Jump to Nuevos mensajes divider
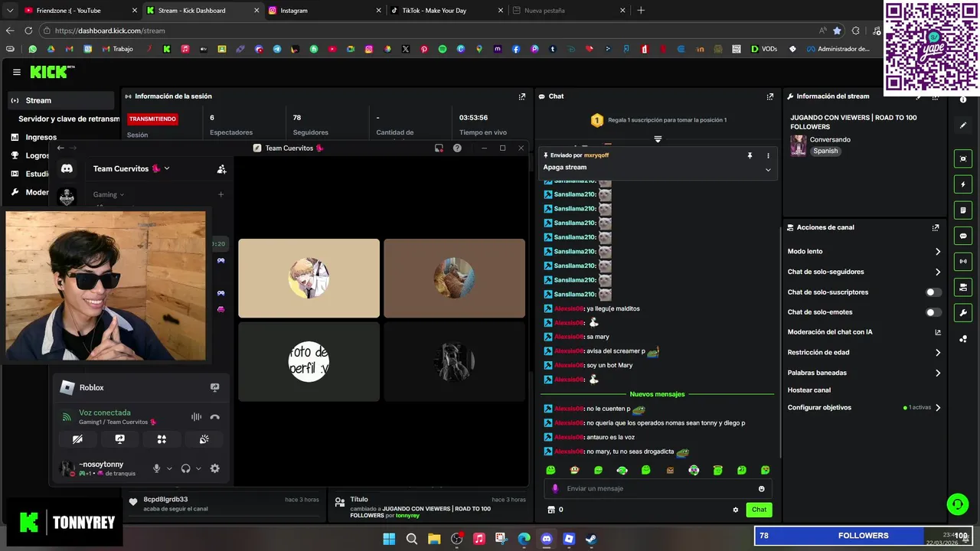The width and height of the screenshot is (980, 551). point(657,394)
